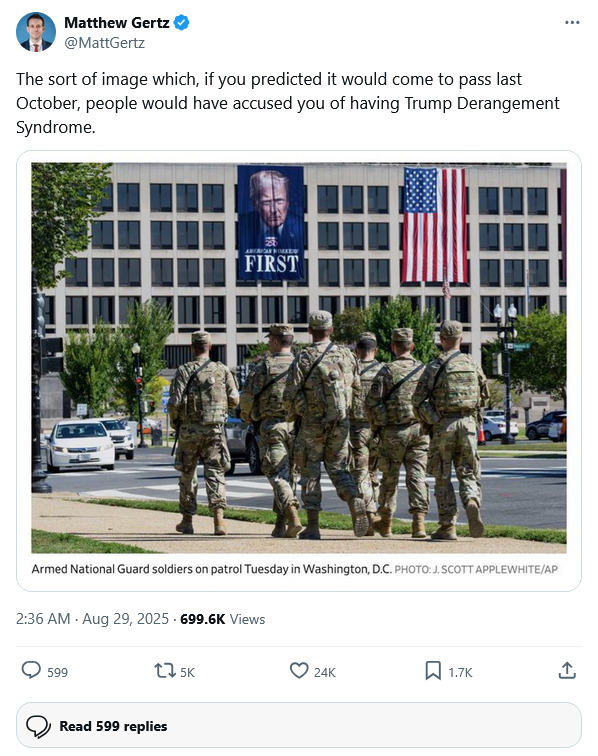The width and height of the screenshot is (598, 756).
Task: Click the tweet text about Trump Derangement Syndrome
Action: coord(288,103)
